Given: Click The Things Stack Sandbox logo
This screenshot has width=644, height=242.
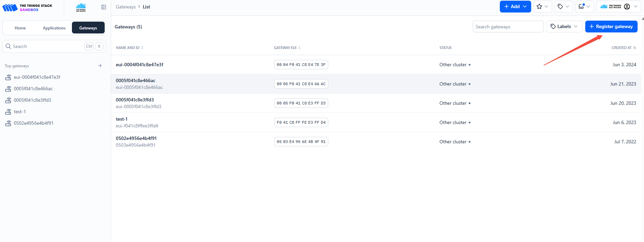Looking at the screenshot, I should point(27,7).
